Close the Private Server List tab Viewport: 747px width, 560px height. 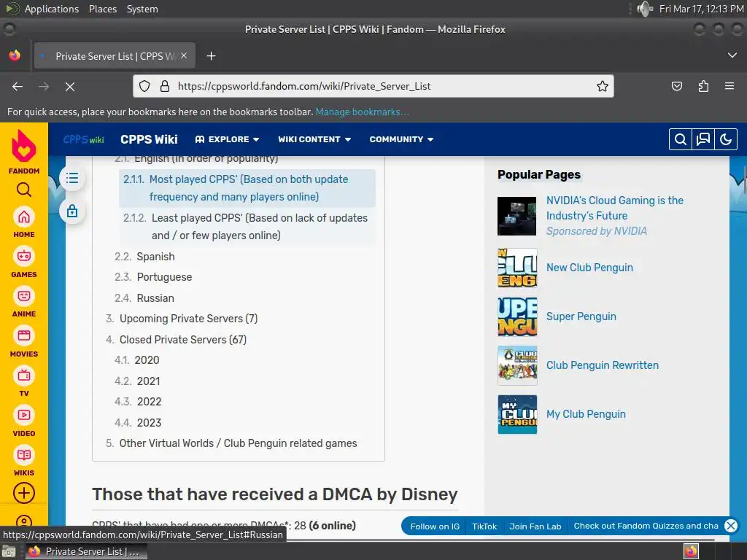tap(184, 55)
